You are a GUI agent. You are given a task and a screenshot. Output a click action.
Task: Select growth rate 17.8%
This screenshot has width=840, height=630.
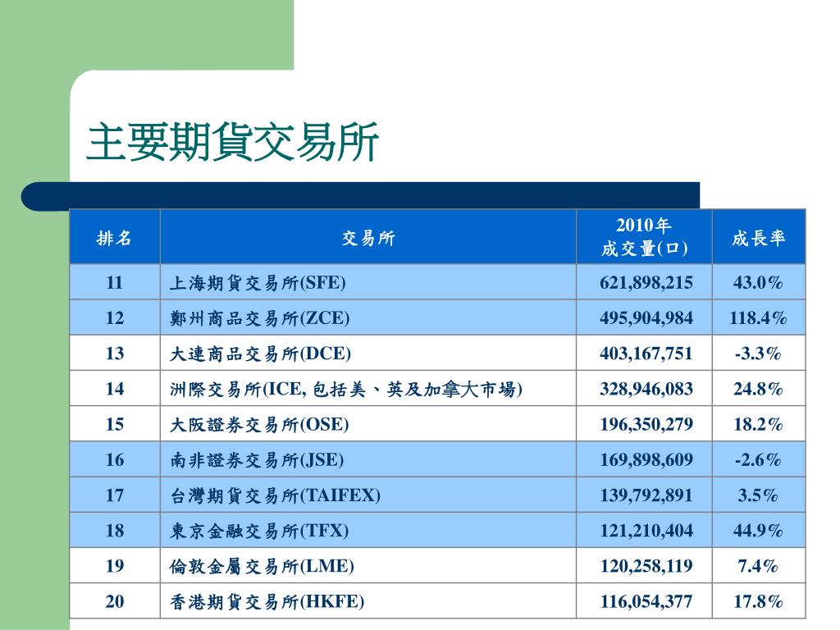[x=758, y=600]
